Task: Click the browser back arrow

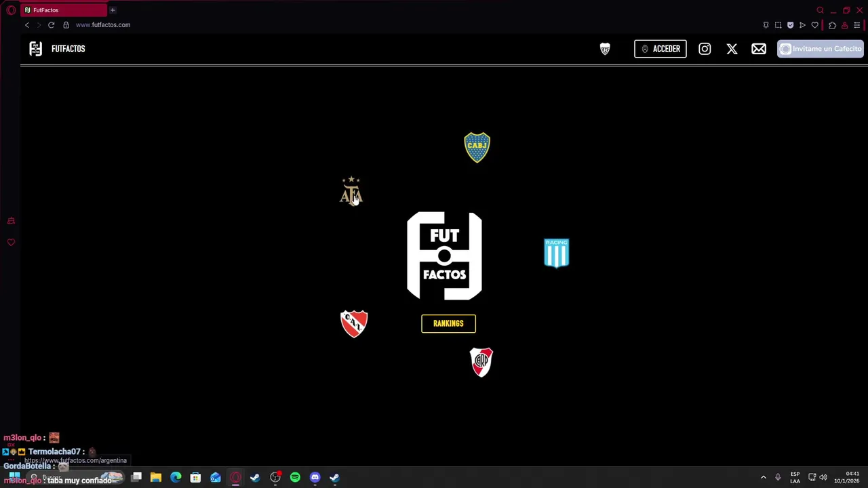Action: [x=27, y=25]
